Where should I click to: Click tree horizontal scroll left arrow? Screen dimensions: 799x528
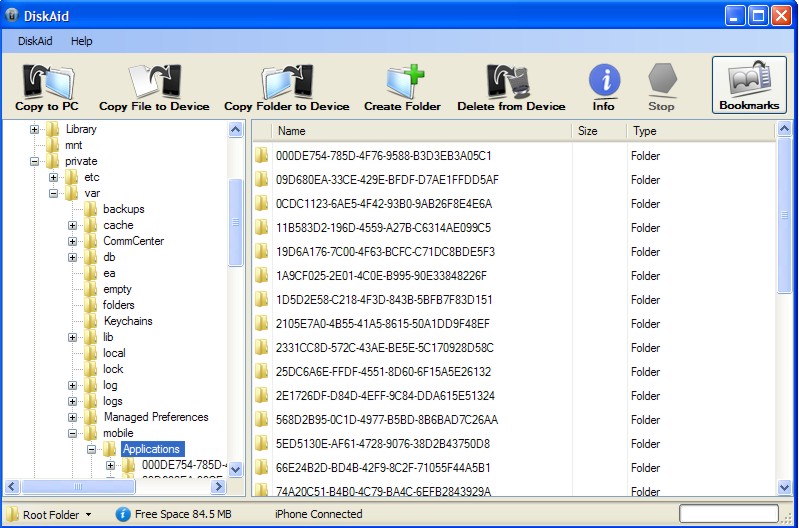[12, 487]
